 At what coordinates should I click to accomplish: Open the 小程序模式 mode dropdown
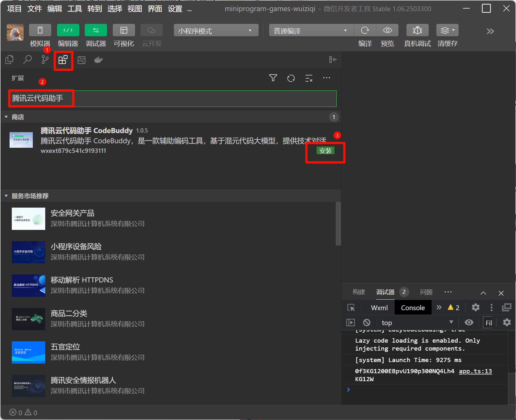pos(216,31)
